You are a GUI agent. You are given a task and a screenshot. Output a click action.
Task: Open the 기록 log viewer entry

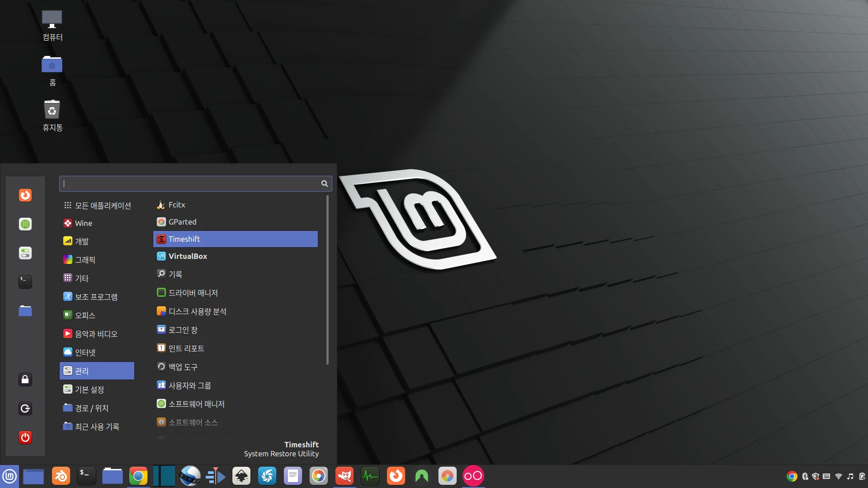point(236,274)
